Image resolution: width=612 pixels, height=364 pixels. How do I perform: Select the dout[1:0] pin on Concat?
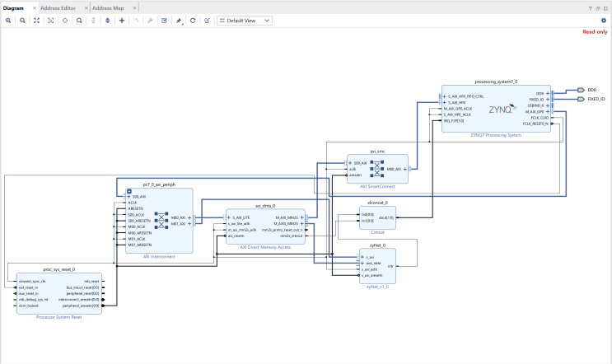coord(386,217)
